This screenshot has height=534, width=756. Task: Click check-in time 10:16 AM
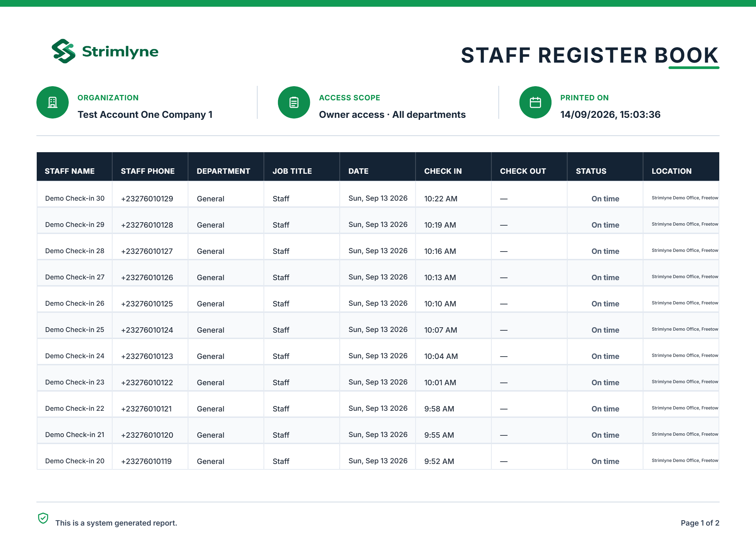[440, 251]
